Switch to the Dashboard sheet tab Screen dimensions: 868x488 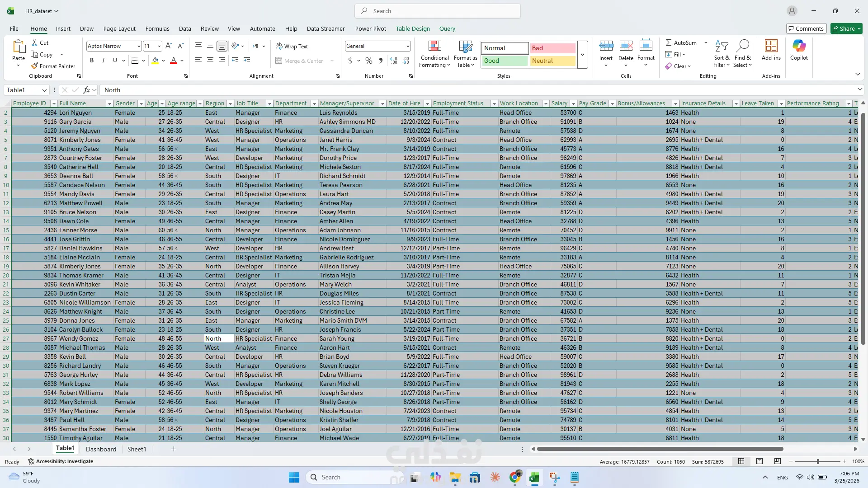[101, 449]
